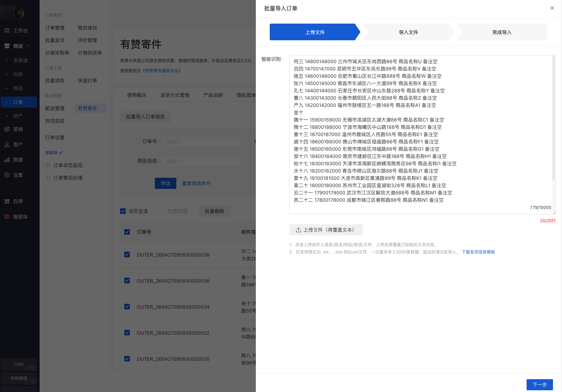
Task: Click the 商城 store icon in sidebar
Action: (x=7, y=46)
